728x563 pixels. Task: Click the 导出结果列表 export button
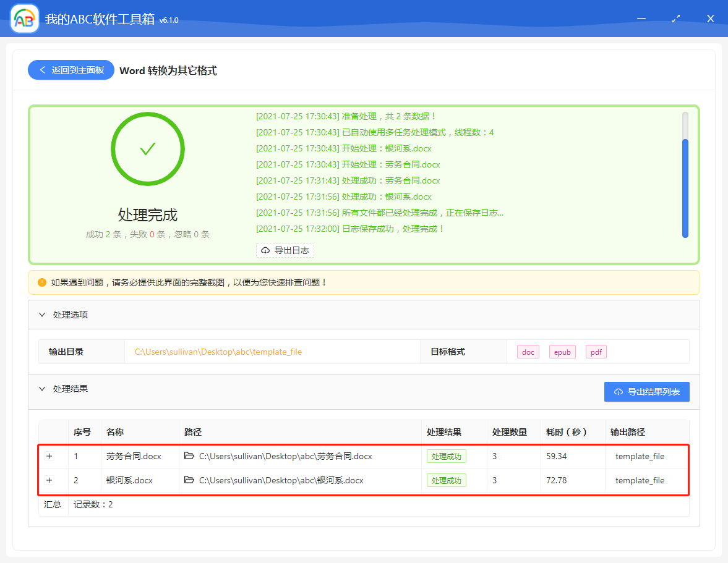[646, 391]
